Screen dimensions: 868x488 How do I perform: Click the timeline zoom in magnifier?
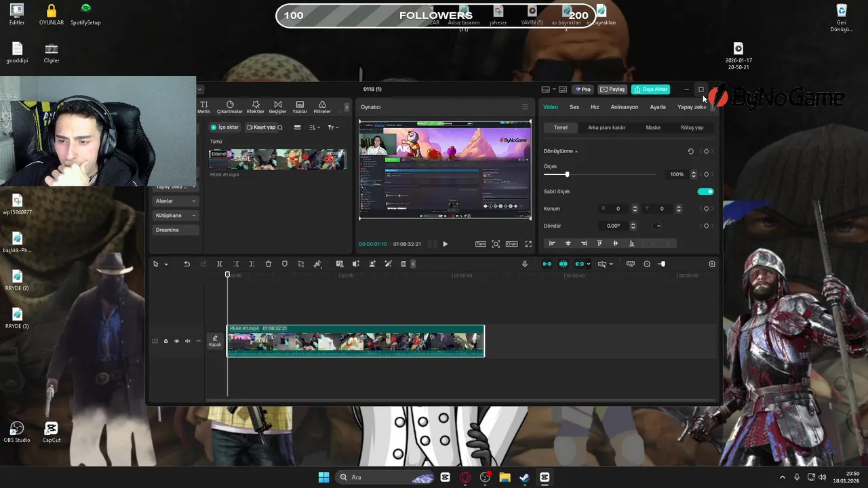tap(712, 264)
